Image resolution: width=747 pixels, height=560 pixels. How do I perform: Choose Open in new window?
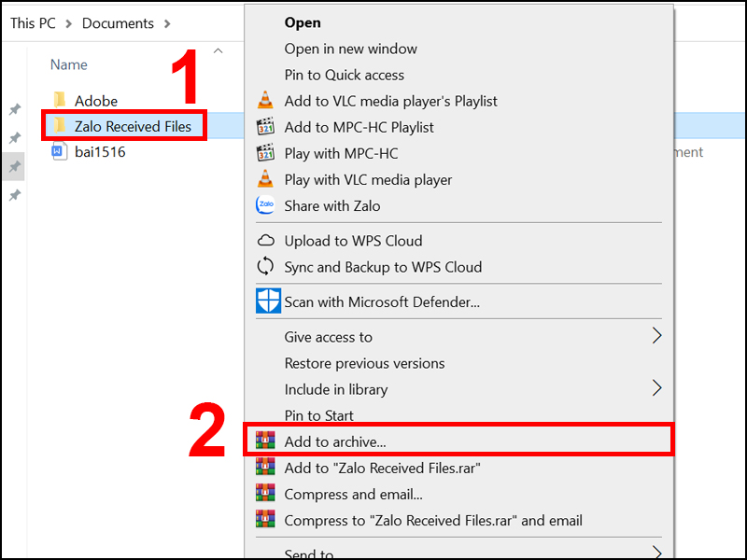click(x=350, y=49)
